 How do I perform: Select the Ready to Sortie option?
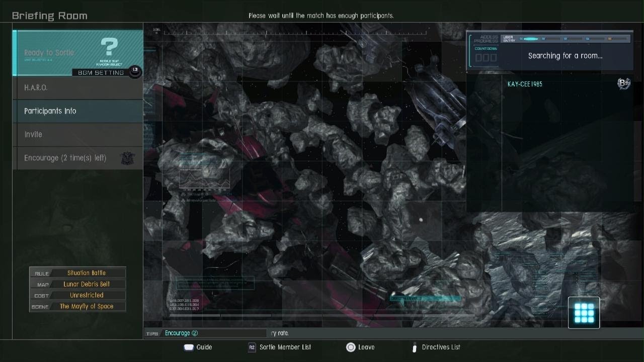pos(78,53)
